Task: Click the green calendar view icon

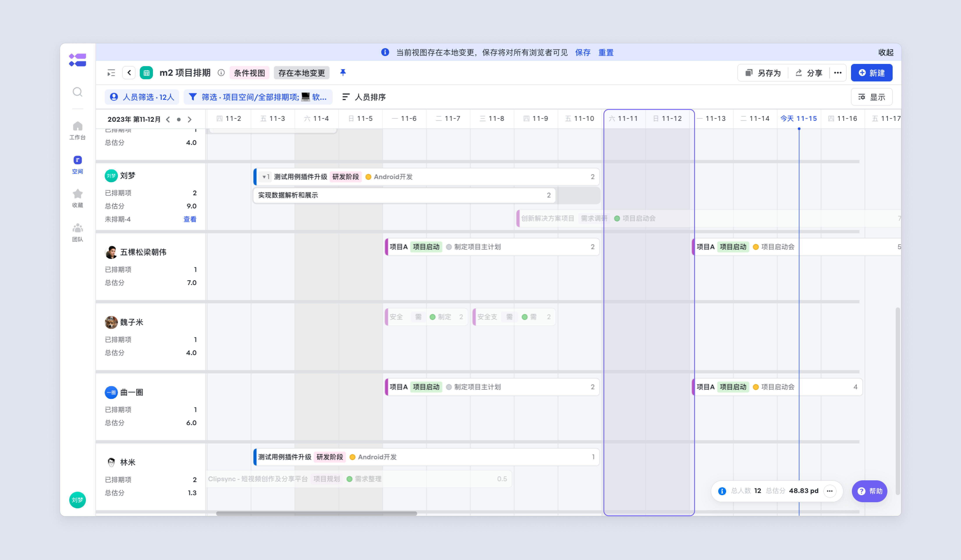Action: 146,73
